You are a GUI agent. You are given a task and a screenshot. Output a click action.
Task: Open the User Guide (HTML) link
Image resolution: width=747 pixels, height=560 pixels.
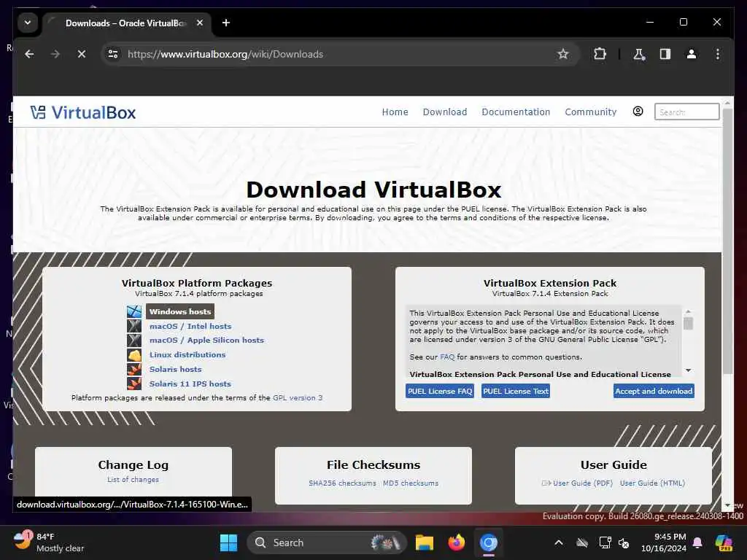652,483
